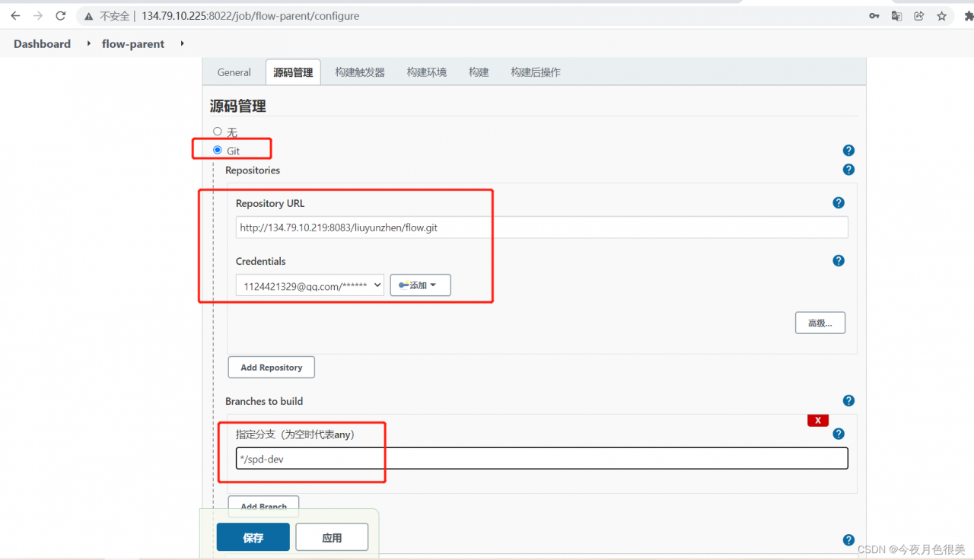
Task: Click the browser address bar URL
Action: (250, 16)
